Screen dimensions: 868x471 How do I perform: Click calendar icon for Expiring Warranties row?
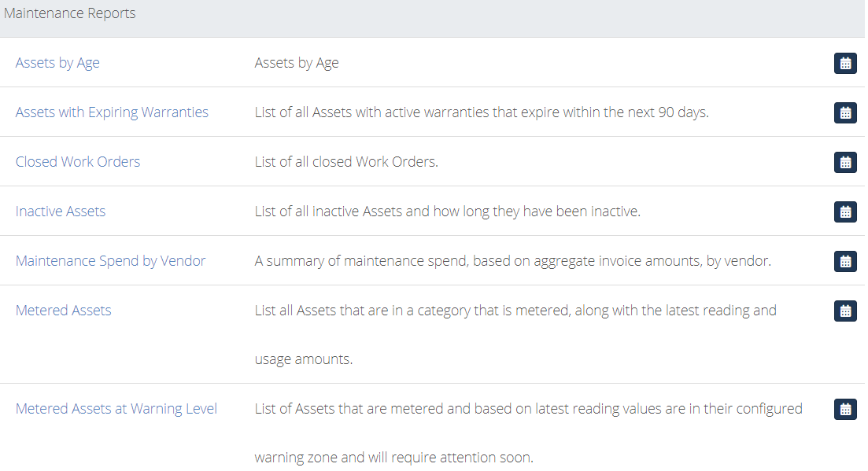click(x=844, y=112)
